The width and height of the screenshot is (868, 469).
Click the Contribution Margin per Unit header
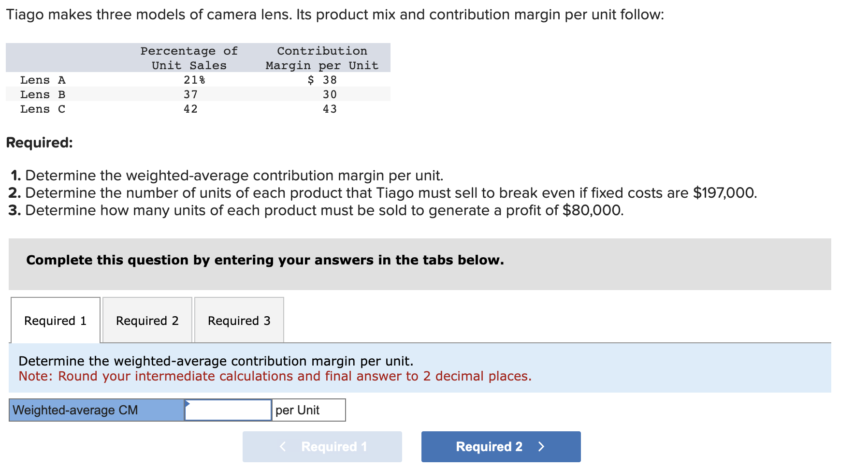click(321, 58)
